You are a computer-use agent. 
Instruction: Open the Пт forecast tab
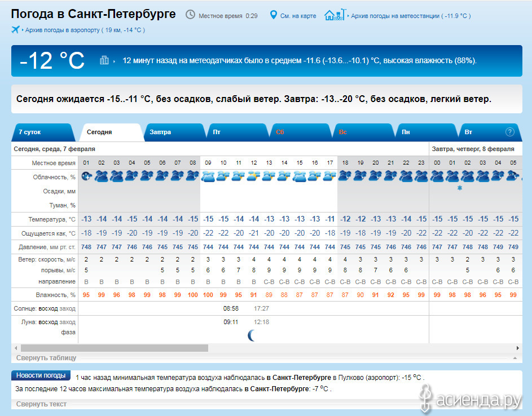tap(238, 132)
